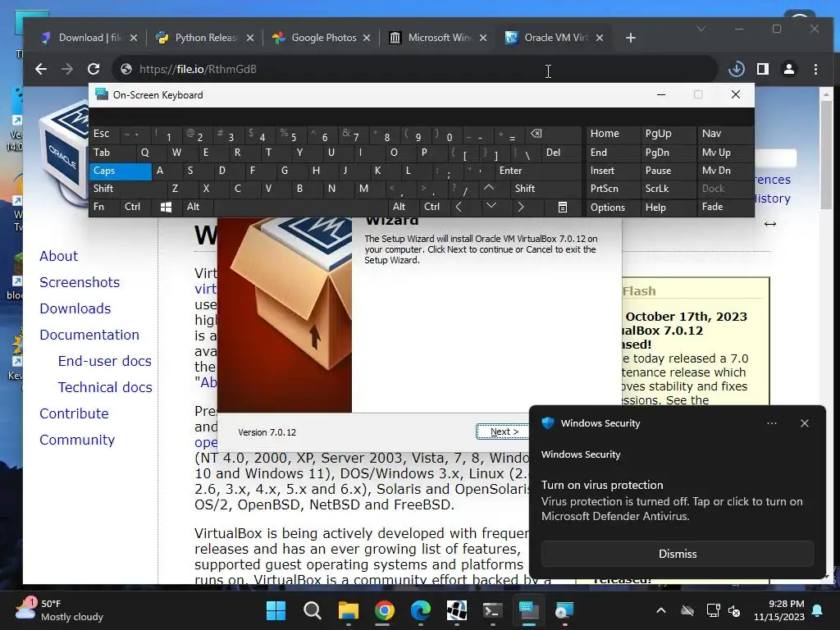Open the clock showing 9:28 PM
Viewport: 840px width, 630px height.
pyautogui.click(x=779, y=610)
